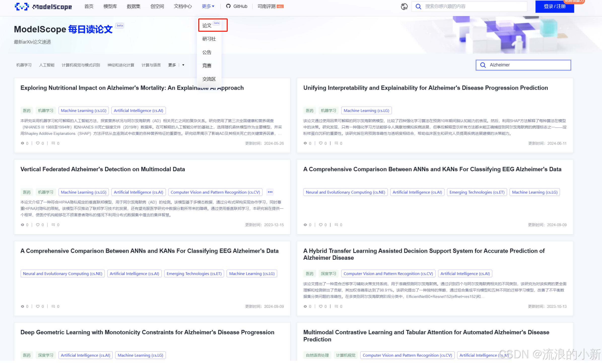
Task: Click the language switch globe icon
Action: tap(404, 7)
